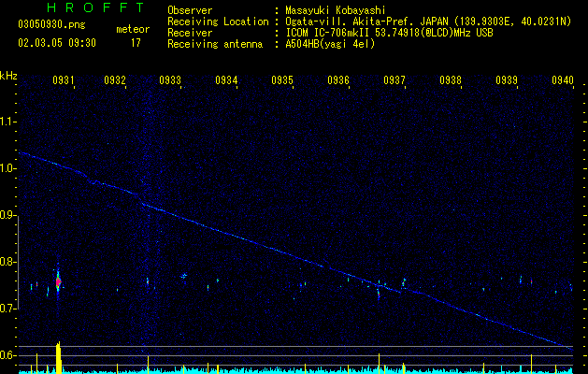This screenshot has height=374, width=588.
Task: Click the 0931 time marker
Action: pos(64,79)
